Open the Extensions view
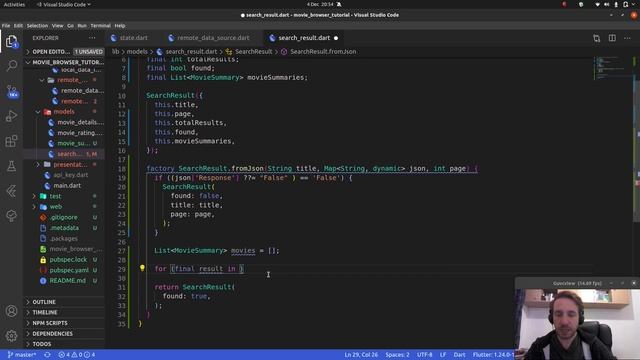The height and width of the screenshot is (360, 640). pyautogui.click(x=11, y=141)
